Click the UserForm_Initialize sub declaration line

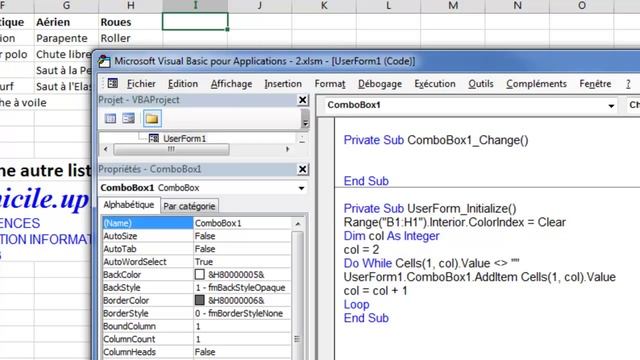430,209
